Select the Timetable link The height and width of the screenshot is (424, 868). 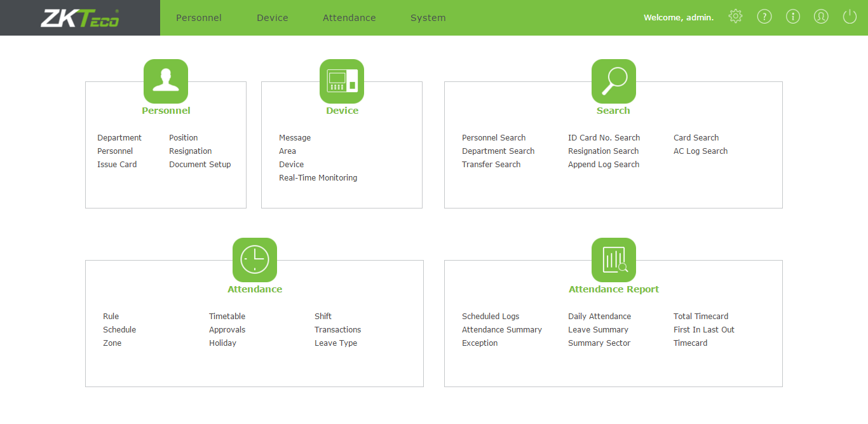tap(227, 317)
